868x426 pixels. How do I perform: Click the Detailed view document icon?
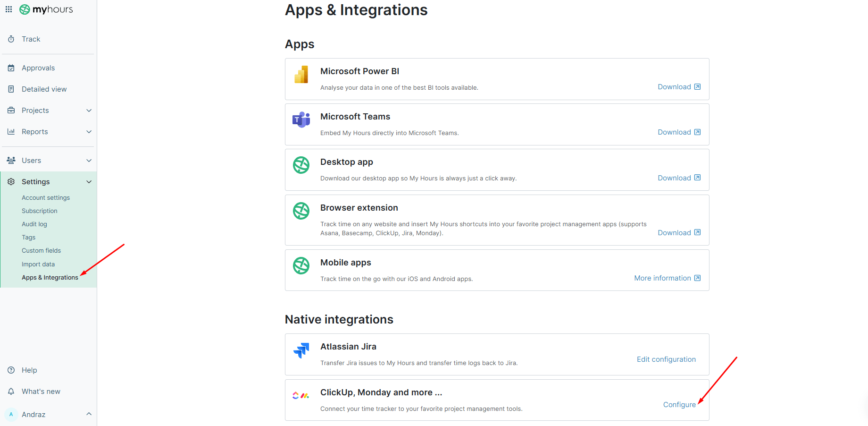pos(11,89)
